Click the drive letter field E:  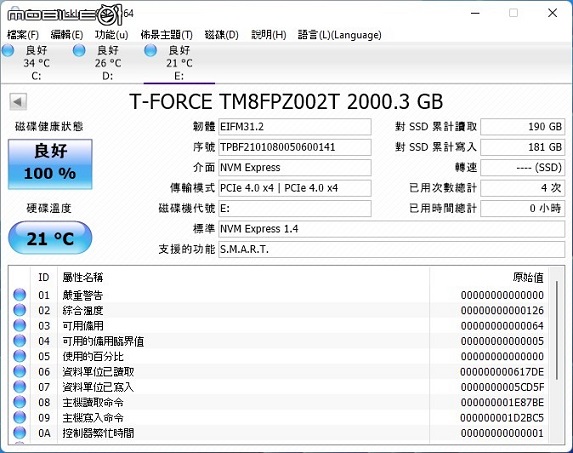295,209
